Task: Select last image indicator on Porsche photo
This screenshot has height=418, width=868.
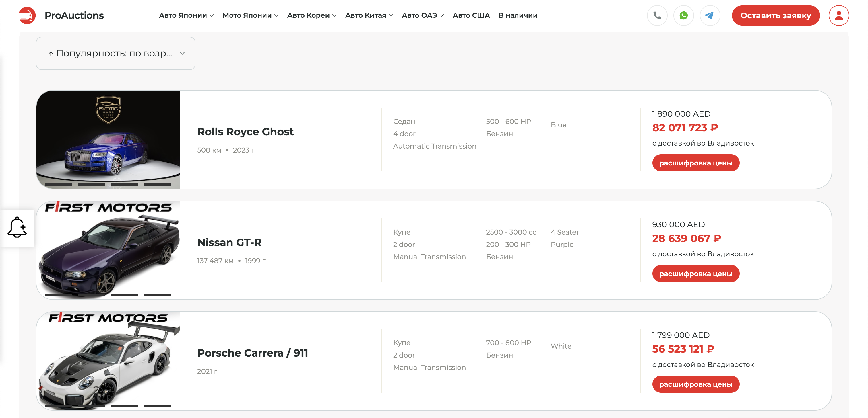Action: click(158, 406)
